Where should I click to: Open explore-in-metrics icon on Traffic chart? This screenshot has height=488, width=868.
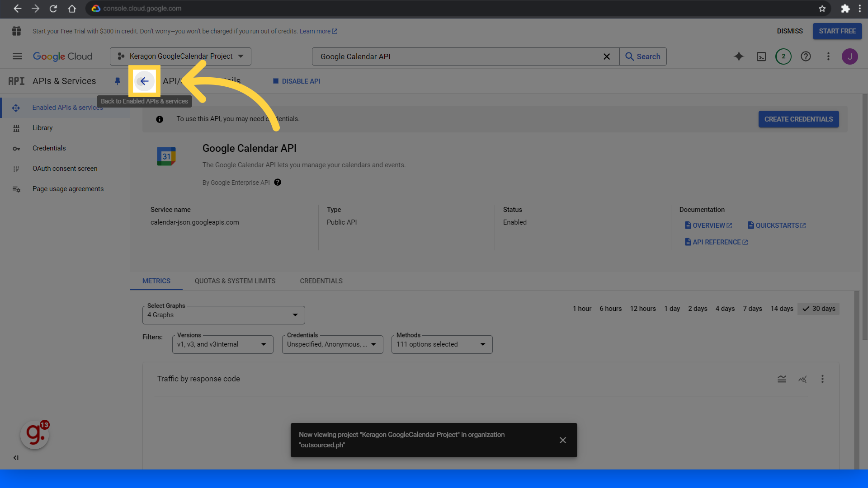click(x=802, y=379)
